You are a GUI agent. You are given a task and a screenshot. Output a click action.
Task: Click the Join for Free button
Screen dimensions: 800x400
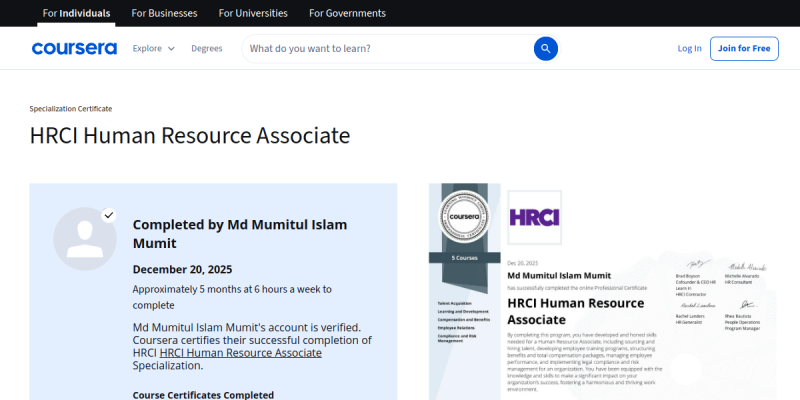coord(744,48)
